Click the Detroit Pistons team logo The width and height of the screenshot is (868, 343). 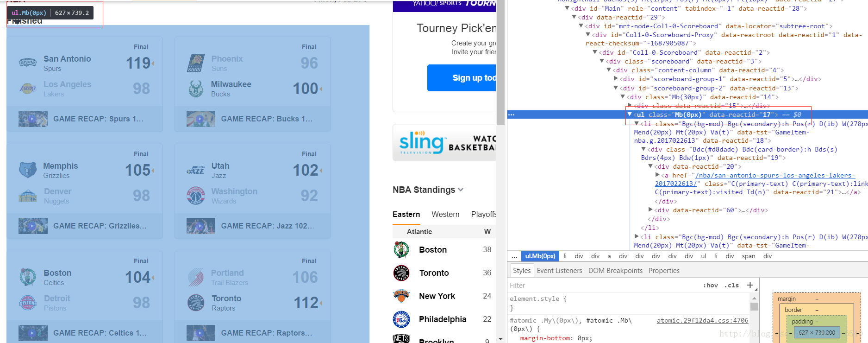pos(28,303)
